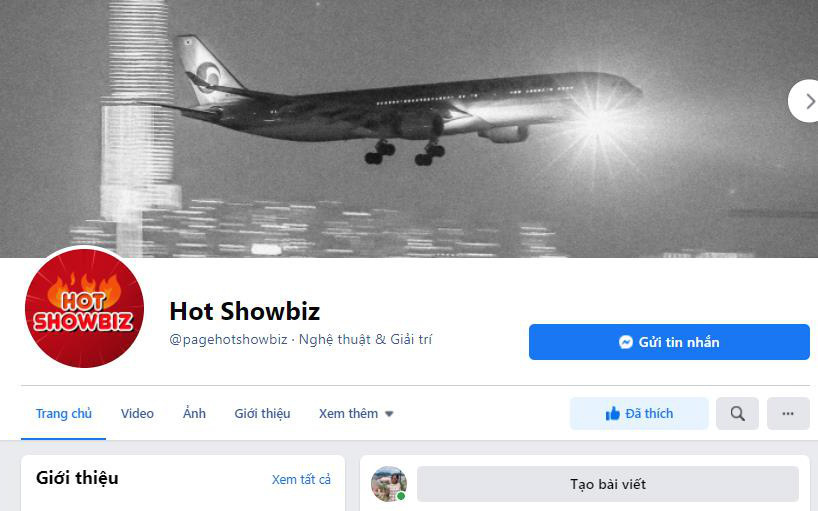Image resolution: width=818 pixels, height=511 pixels.
Task: Click the Tạo bài viết post field
Action: tap(608, 484)
